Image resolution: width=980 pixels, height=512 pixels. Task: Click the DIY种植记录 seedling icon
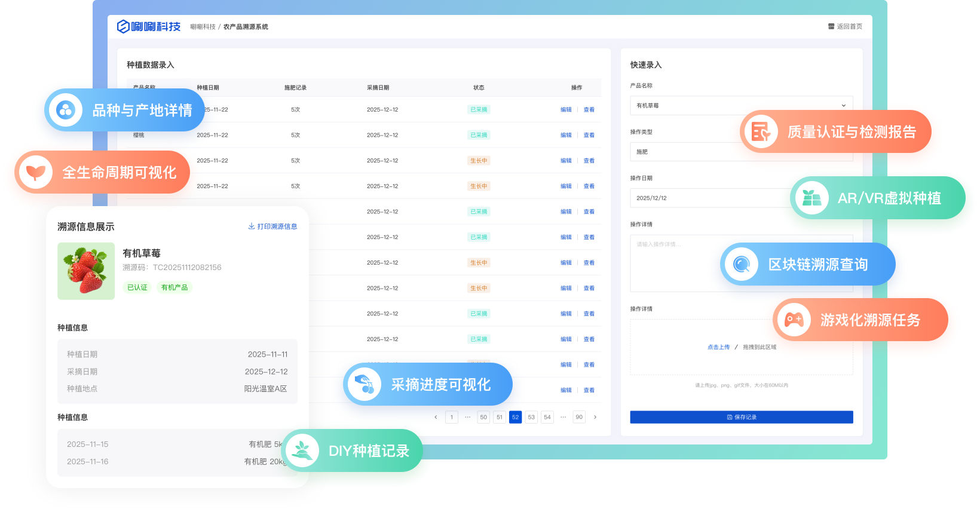(x=302, y=450)
